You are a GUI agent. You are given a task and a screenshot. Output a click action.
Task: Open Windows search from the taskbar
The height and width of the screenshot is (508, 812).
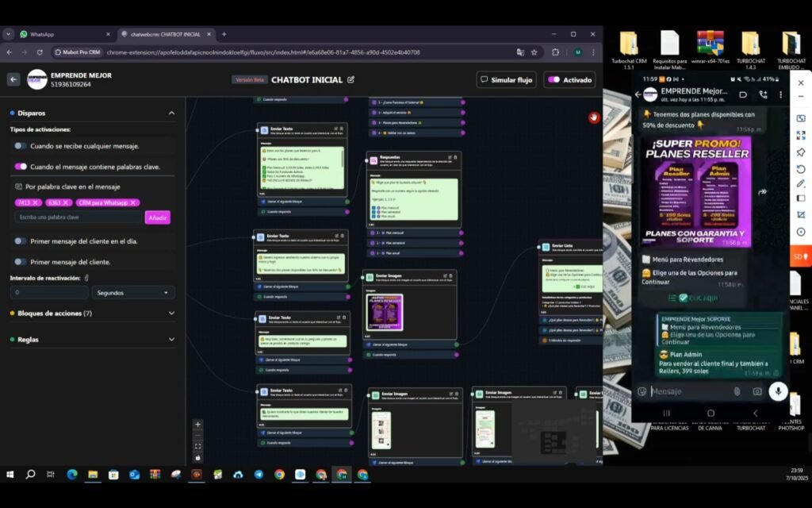point(30,475)
